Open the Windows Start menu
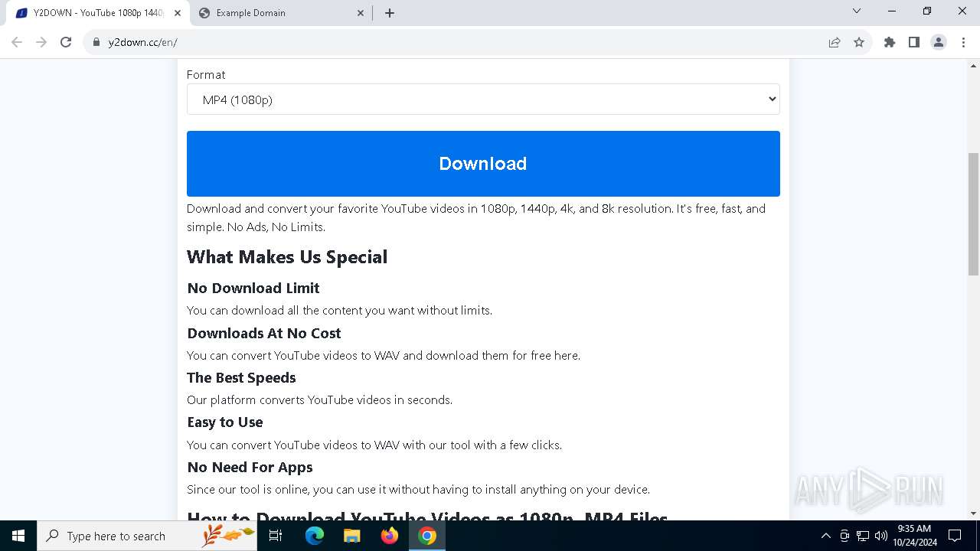The image size is (980, 551). [x=18, y=536]
